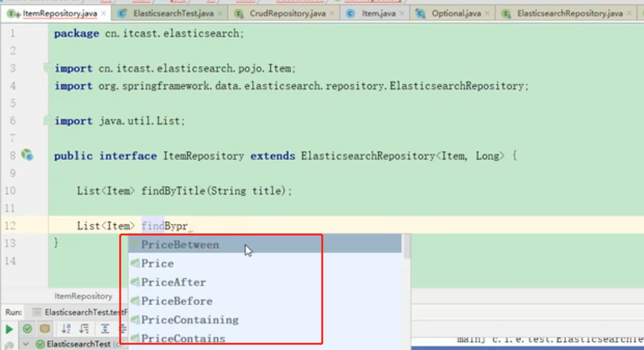Click the findByTitle method line
The height and width of the screenshot is (350, 644).
click(185, 191)
